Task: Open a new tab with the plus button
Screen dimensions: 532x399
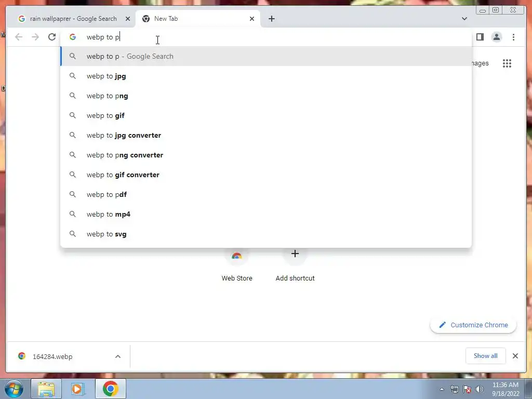Action: [x=271, y=19]
